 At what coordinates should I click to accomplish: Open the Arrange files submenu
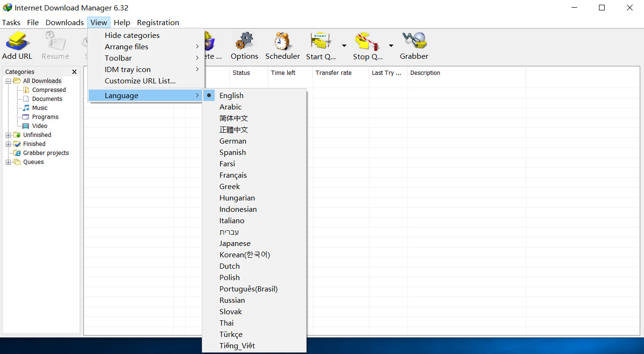click(146, 46)
